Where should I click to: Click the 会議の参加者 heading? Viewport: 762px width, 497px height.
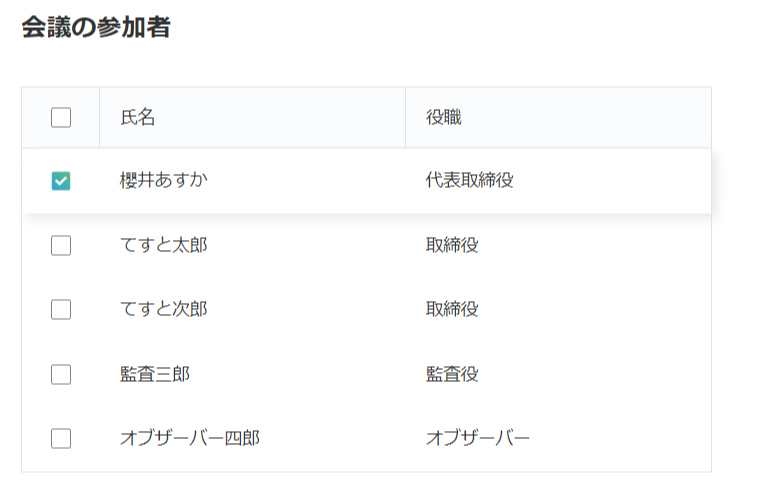pyautogui.click(x=96, y=28)
